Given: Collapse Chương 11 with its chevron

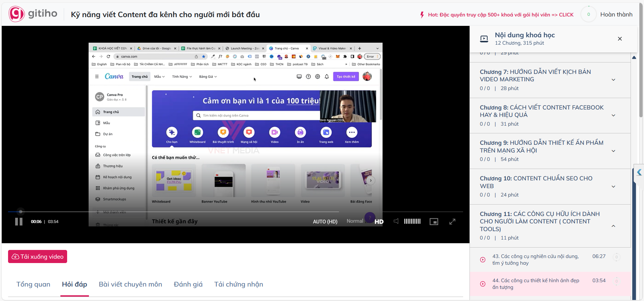Looking at the screenshot, I should coord(613,226).
